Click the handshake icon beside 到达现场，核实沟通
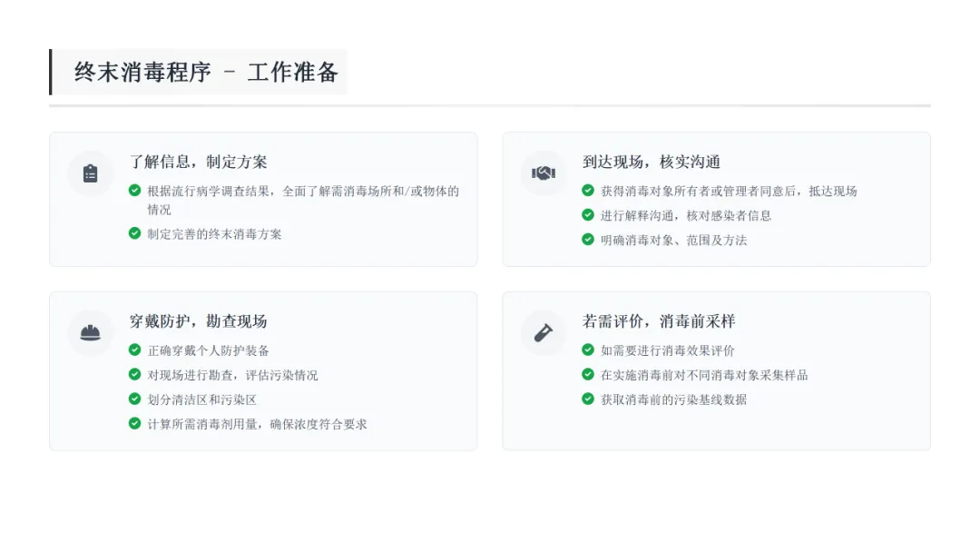The image size is (980, 552). [544, 173]
